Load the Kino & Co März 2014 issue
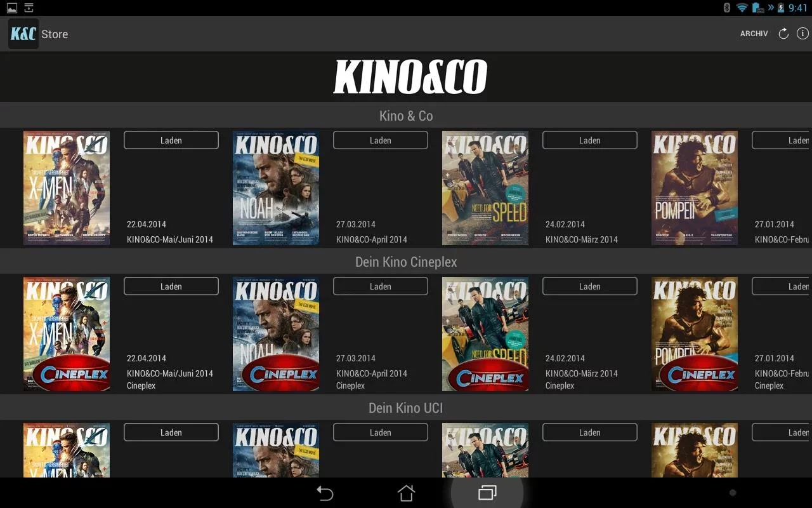This screenshot has height=508, width=812. pyautogui.click(x=590, y=140)
